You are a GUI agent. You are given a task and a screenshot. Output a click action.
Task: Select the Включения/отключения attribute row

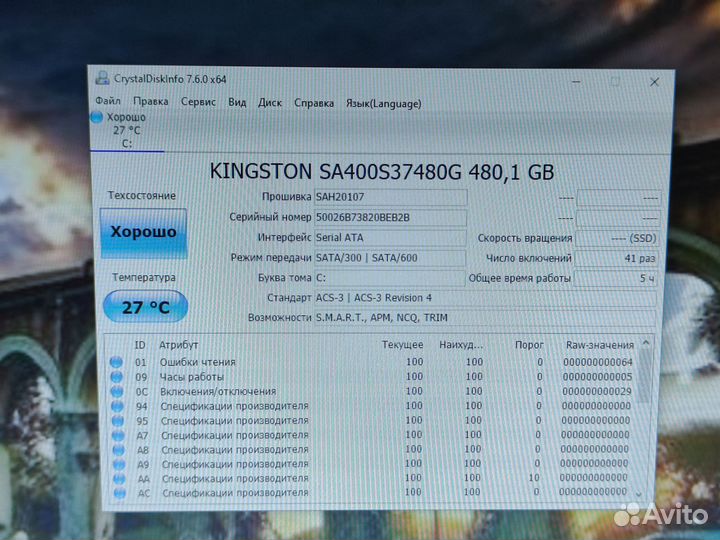tap(372, 392)
